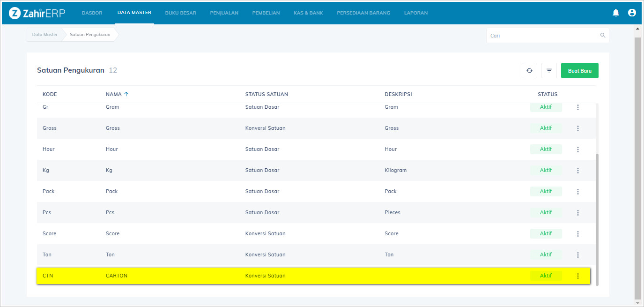Navigate to Data Master breadcrumb
The image size is (644, 307).
45,35
